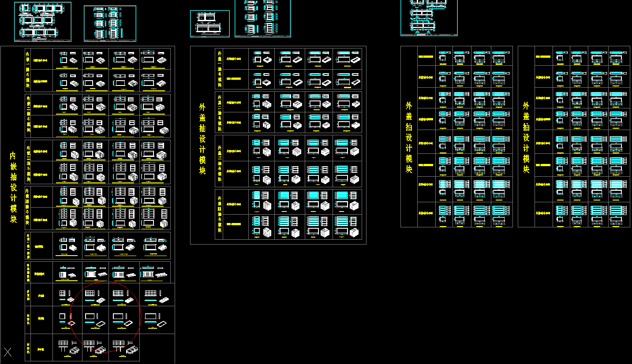Select the second cyan-framed sheet from left
632x364 pixels.
click(110, 23)
